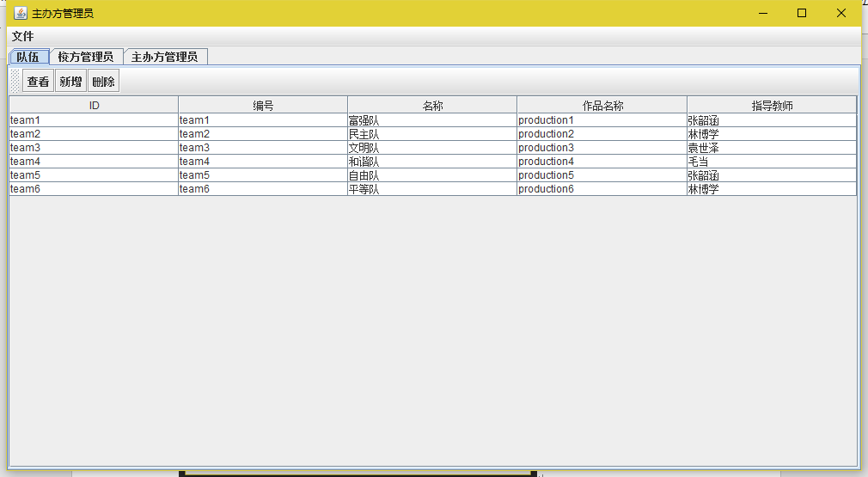Select team3 in the ID column

click(94, 148)
